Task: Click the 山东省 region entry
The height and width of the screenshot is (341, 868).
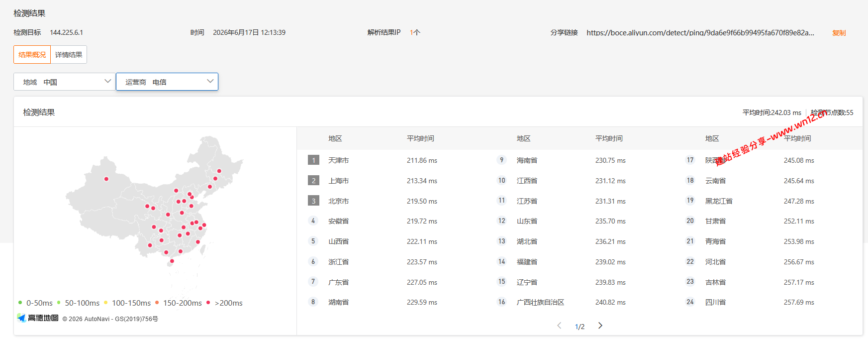Action: point(527,221)
